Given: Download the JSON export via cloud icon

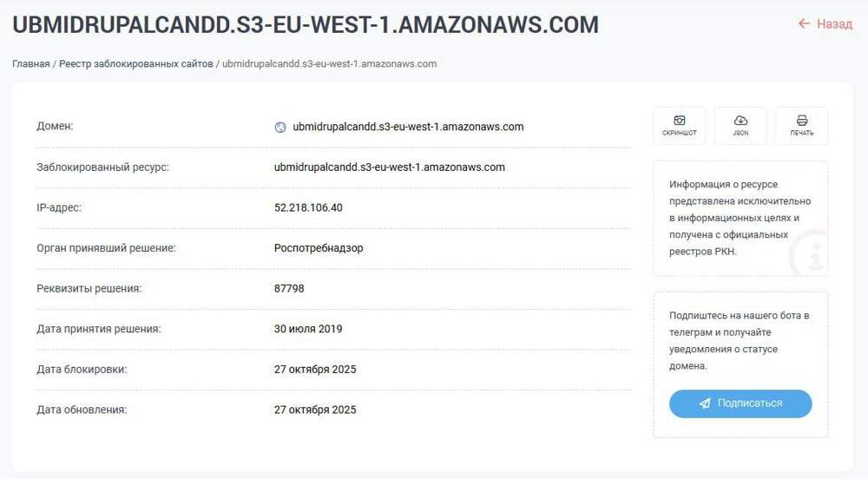Looking at the screenshot, I should pos(740,121).
